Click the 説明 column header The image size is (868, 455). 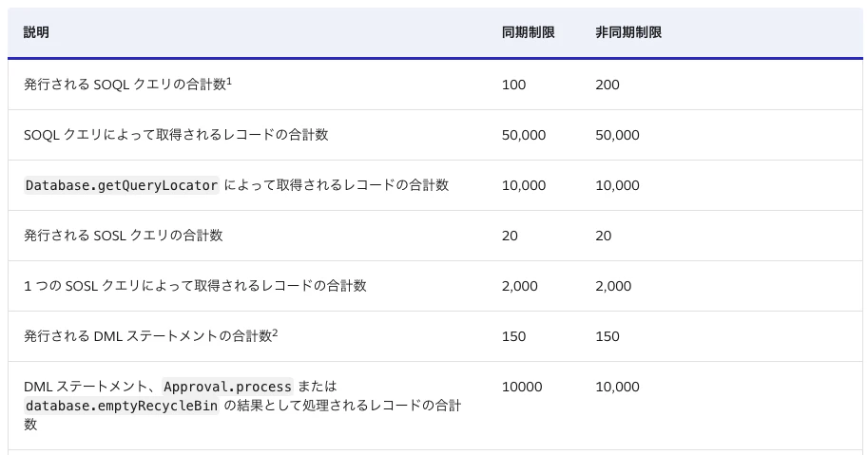pos(36,32)
